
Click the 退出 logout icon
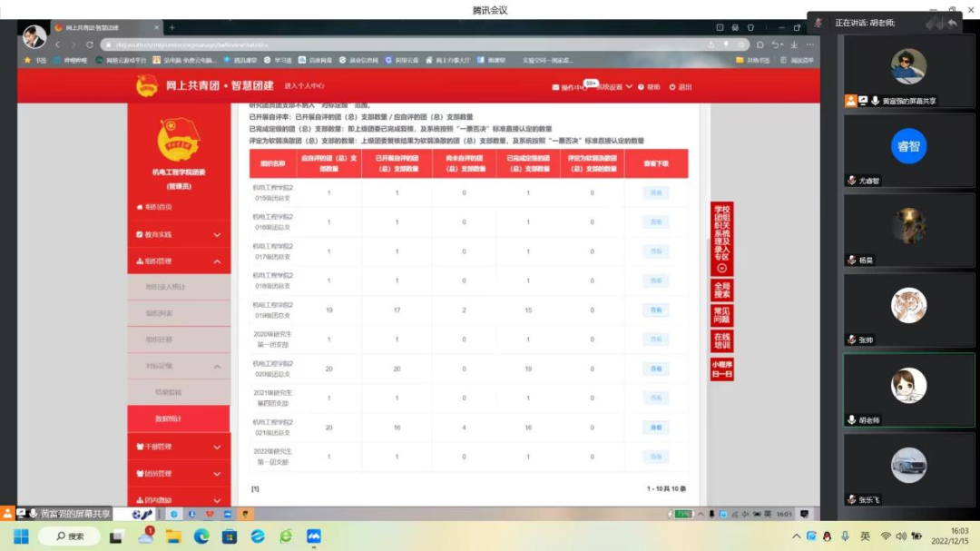[x=672, y=87]
